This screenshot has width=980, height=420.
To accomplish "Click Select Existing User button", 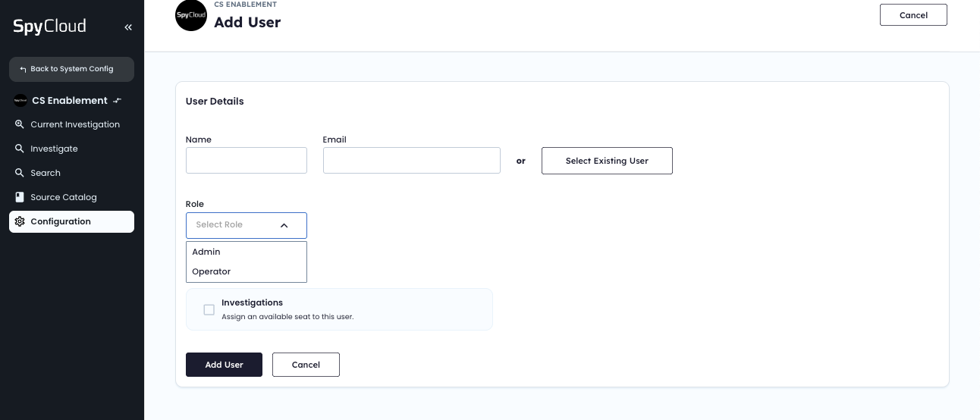I will 607,161.
